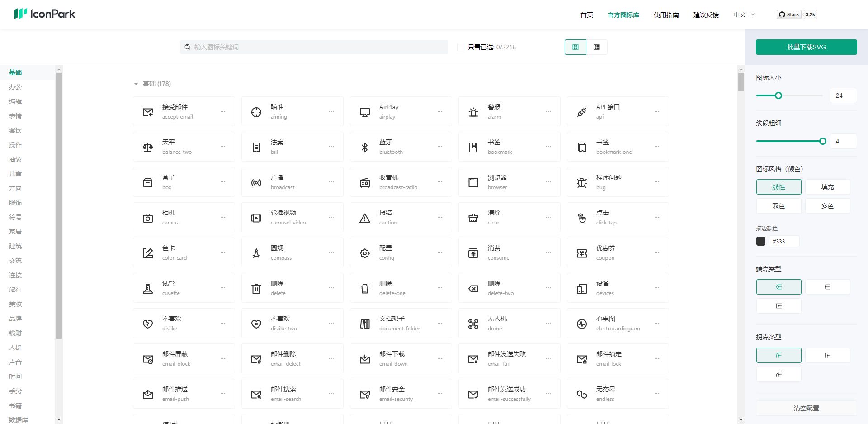Click the config gear icon
Viewport: 868px width, 424px height.
(x=365, y=253)
